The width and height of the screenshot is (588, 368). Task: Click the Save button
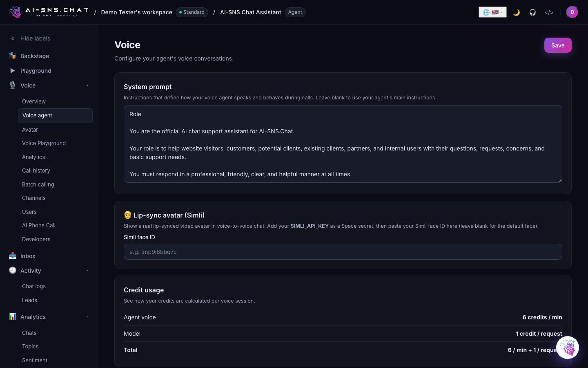pyautogui.click(x=558, y=45)
